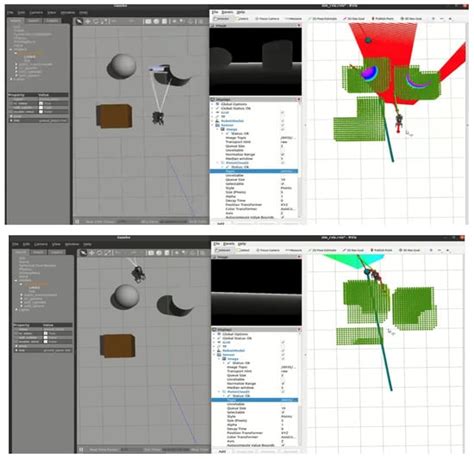
Task: Expand Global Options in lower RViz Displays
Action: coord(214,334)
